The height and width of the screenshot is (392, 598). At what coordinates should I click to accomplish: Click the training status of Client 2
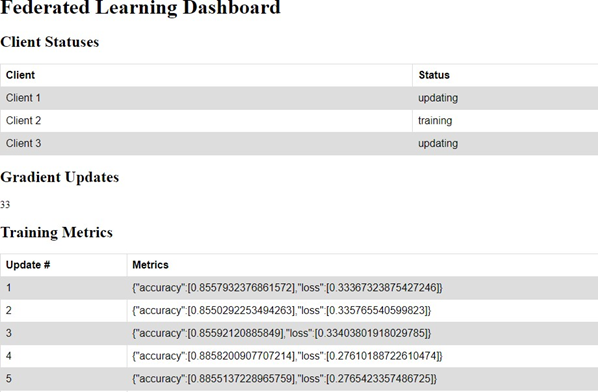click(x=505, y=121)
